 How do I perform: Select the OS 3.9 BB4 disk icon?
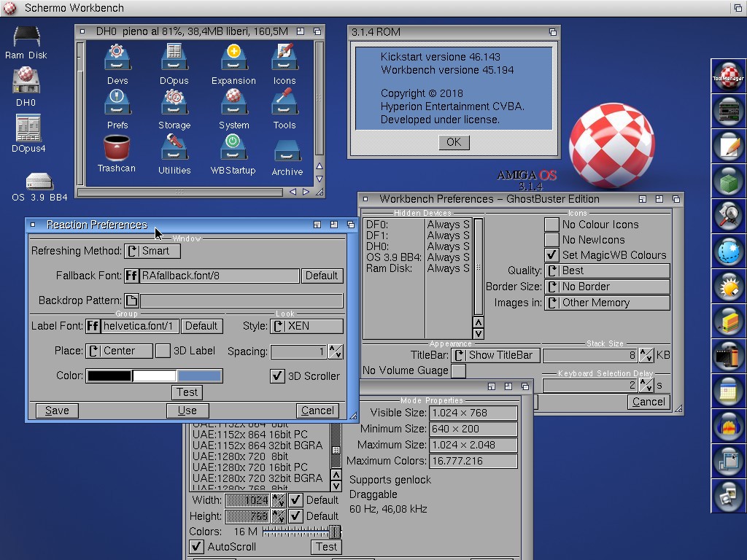[x=39, y=182]
